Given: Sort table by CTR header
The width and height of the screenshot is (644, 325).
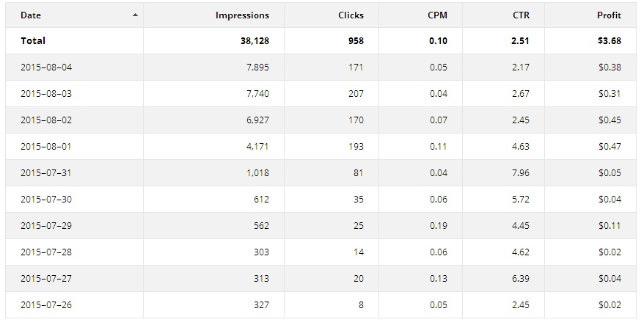Looking at the screenshot, I should pyautogui.click(x=522, y=15).
